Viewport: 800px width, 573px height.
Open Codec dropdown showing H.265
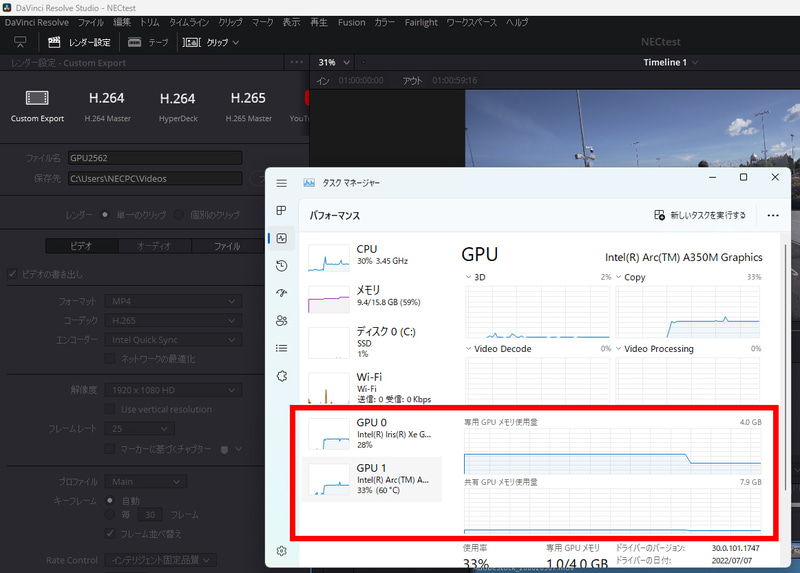173,320
